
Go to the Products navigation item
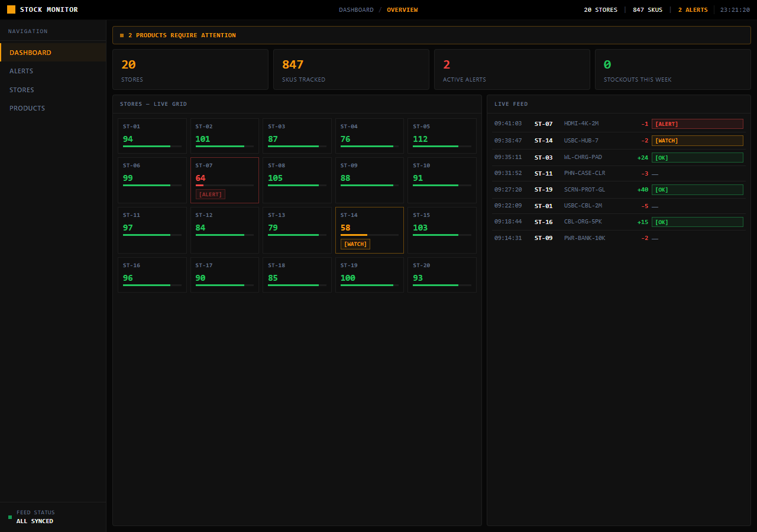pyautogui.click(x=53, y=108)
